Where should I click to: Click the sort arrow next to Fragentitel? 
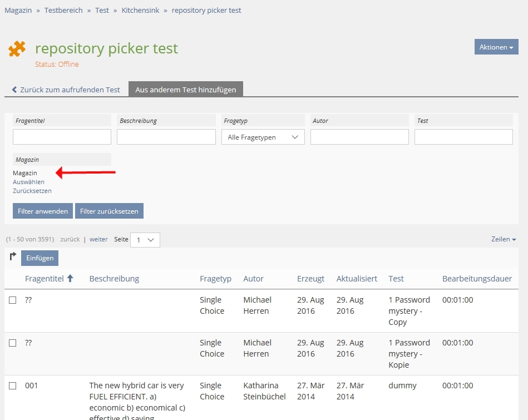(x=70, y=279)
